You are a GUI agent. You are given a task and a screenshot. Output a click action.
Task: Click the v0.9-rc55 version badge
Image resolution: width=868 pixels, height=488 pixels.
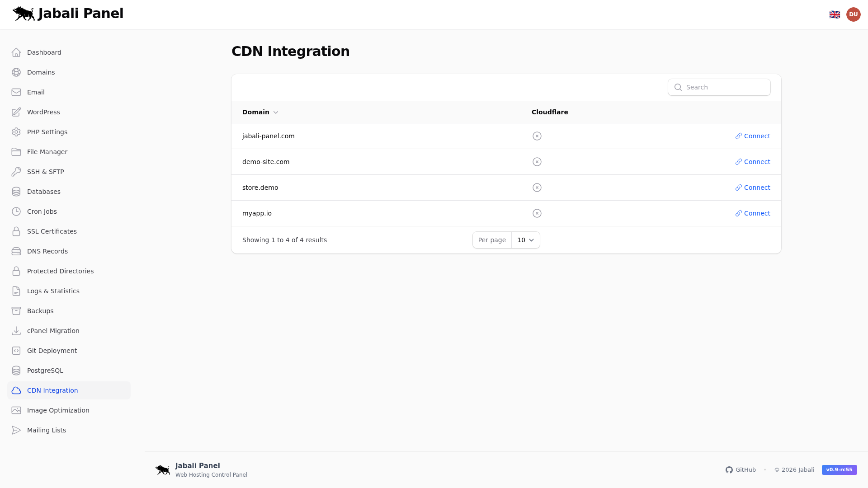click(x=839, y=470)
